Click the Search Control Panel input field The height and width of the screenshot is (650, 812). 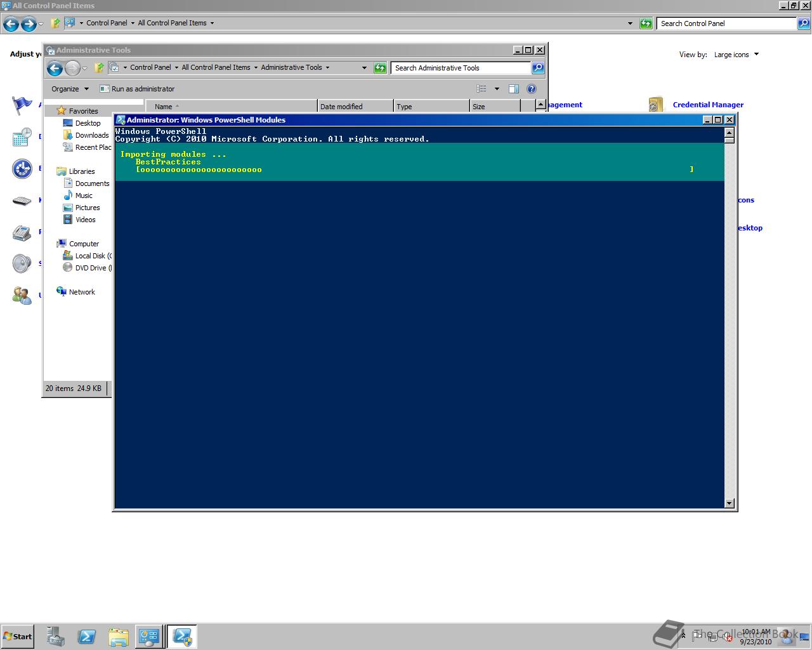726,23
